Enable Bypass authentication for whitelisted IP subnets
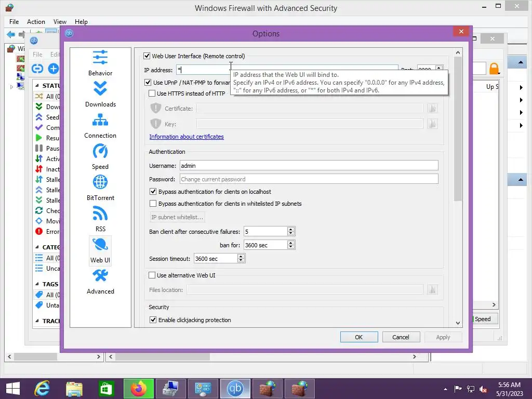Viewport: 532px width, 399px height. pyautogui.click(x=153, y=204)
